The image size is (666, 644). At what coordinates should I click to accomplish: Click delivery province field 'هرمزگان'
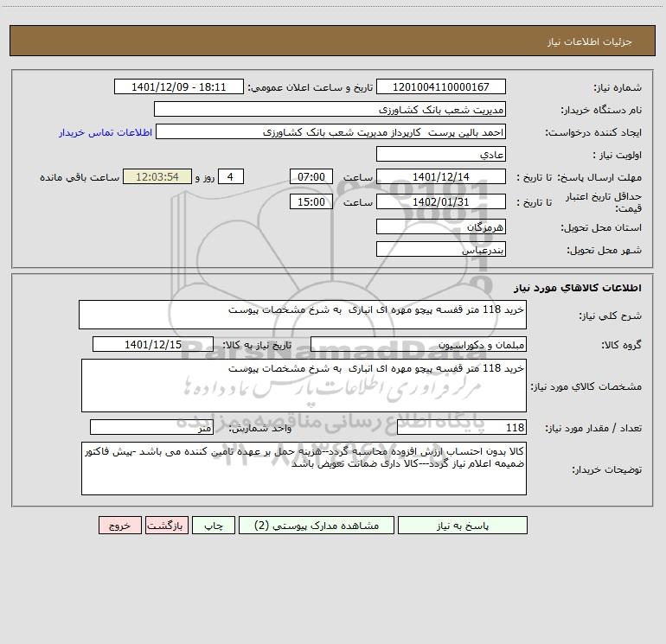pos(441,226)
